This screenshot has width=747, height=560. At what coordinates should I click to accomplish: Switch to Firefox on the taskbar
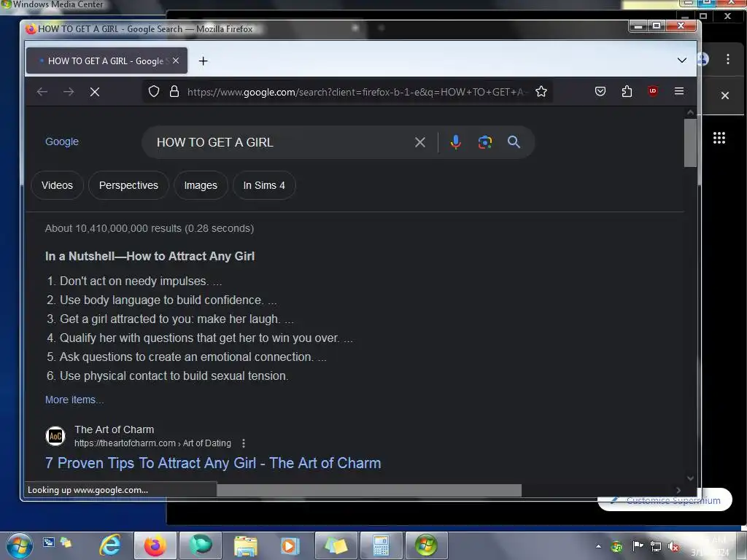(x=155, y=545)
